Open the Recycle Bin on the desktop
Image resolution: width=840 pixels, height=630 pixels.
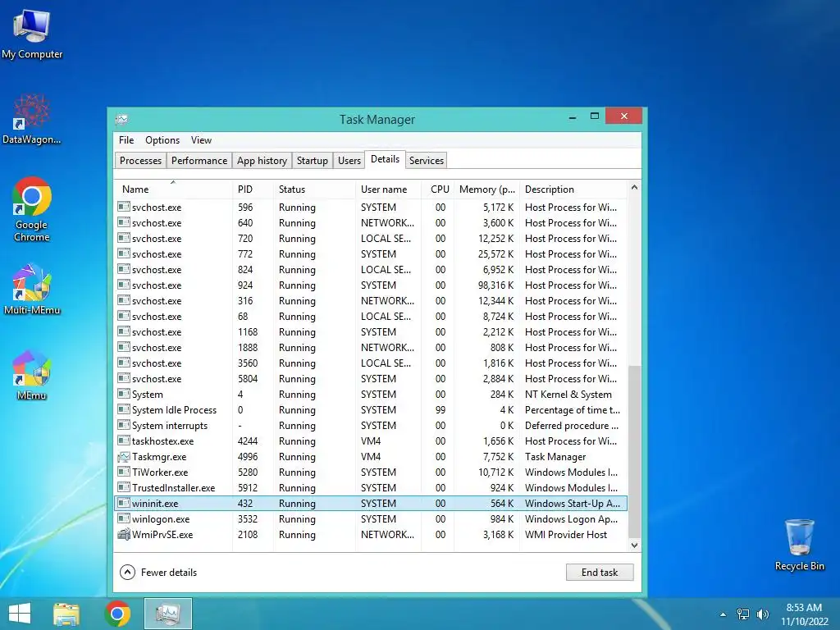(799, 545)
